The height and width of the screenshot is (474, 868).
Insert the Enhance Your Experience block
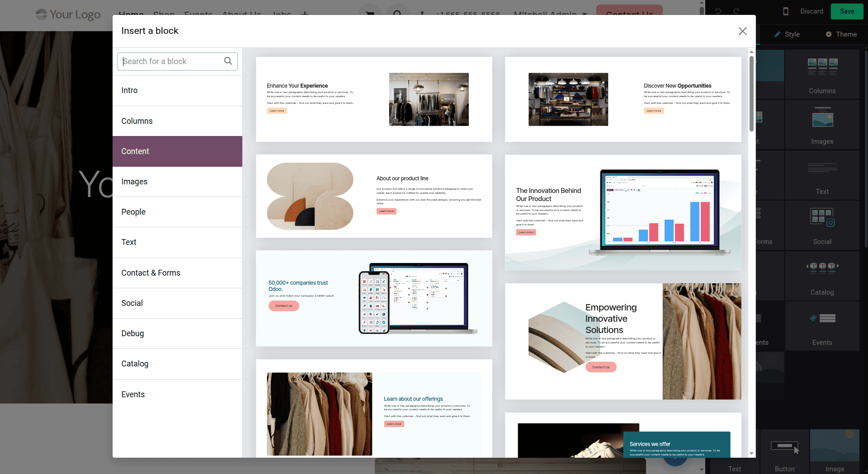(374, 99)
